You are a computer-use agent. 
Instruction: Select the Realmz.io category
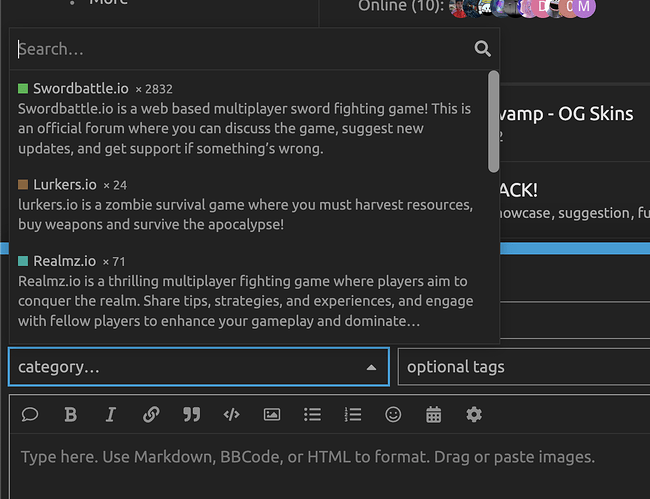point(250,291)
